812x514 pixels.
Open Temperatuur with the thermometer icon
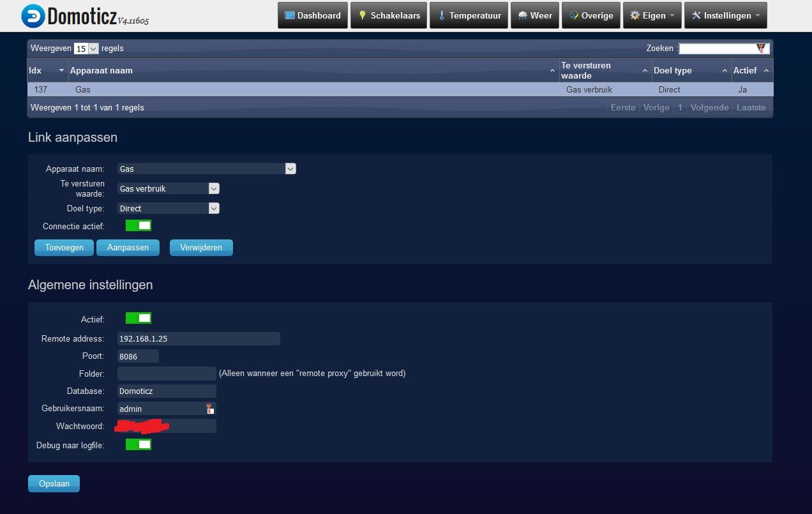pos(469,16)
